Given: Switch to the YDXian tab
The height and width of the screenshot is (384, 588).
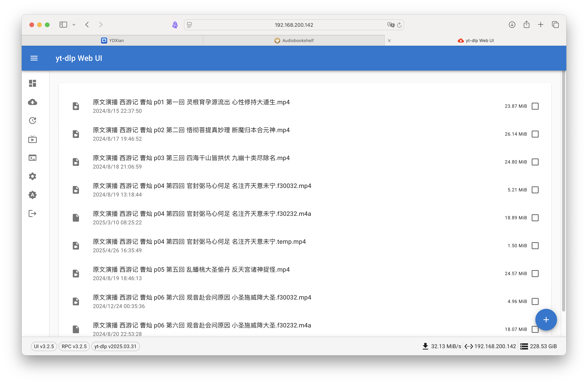Looking at the screenshot, I should click(112, 40).
